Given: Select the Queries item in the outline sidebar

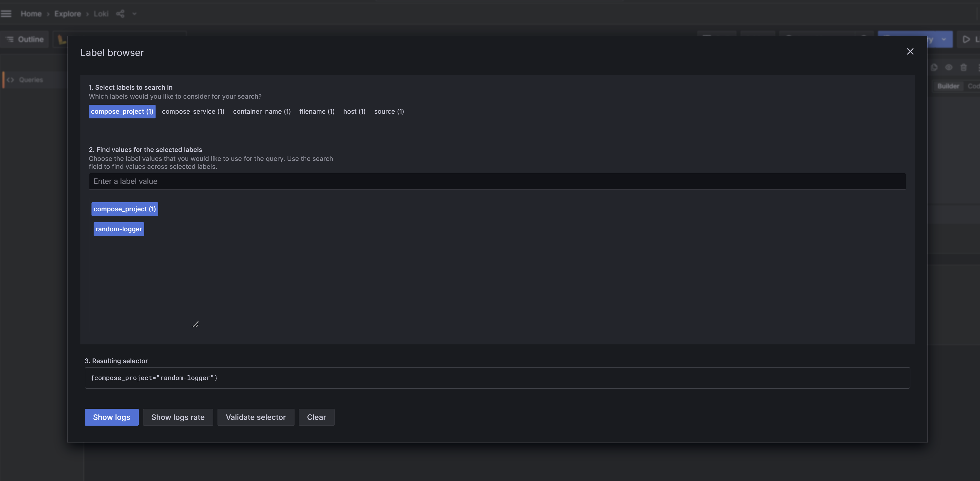Looking at the screenshot, I should [31, 80].
